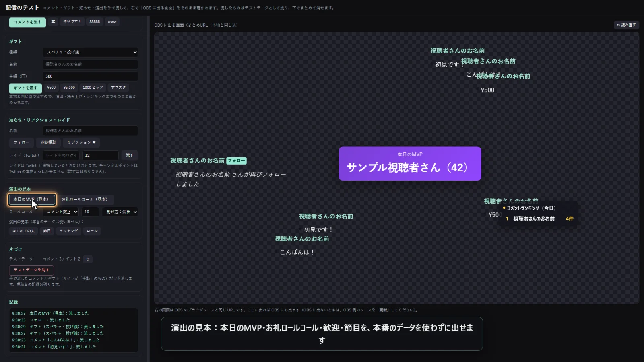Screen dimensions: 644x362
Task: Trigger the 連続視聴 button
Action: 48,142
